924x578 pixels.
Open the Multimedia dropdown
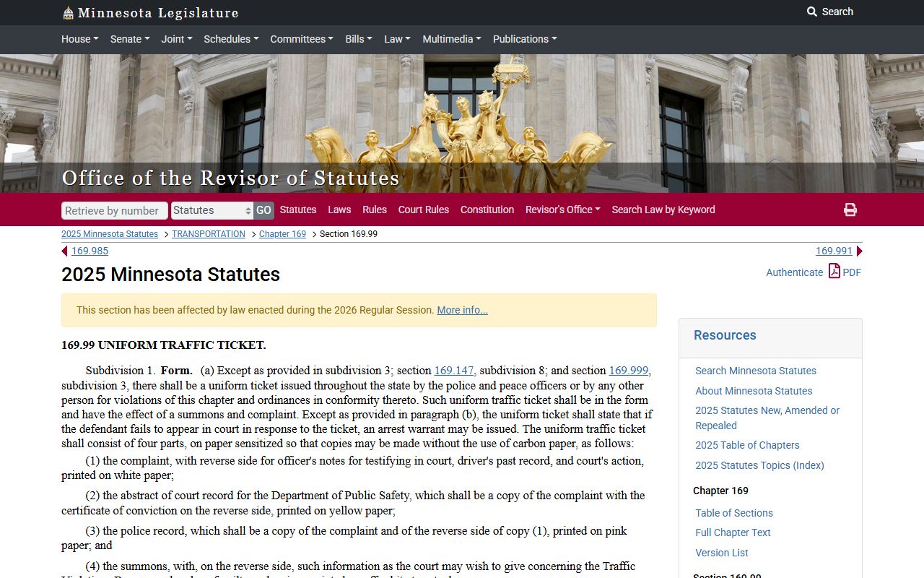click(452, 39)
